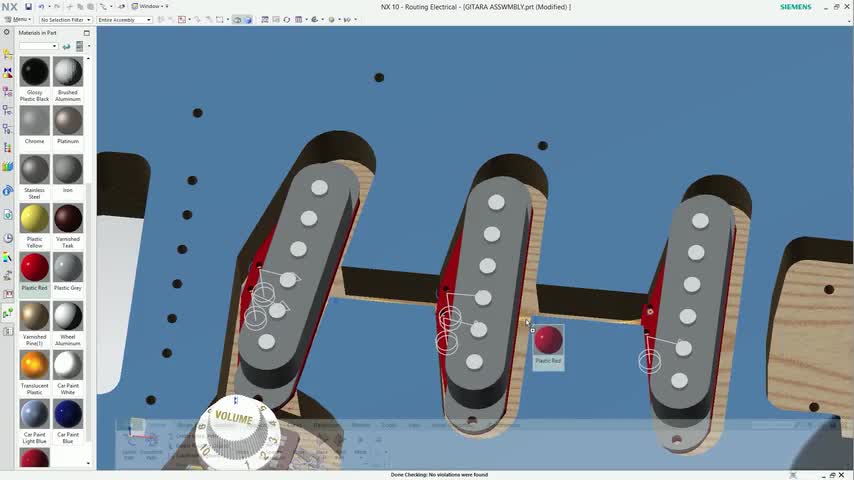Click the Redo arrow icon
The width and height of the screenshot is (854, 480).
click(57, 7)
